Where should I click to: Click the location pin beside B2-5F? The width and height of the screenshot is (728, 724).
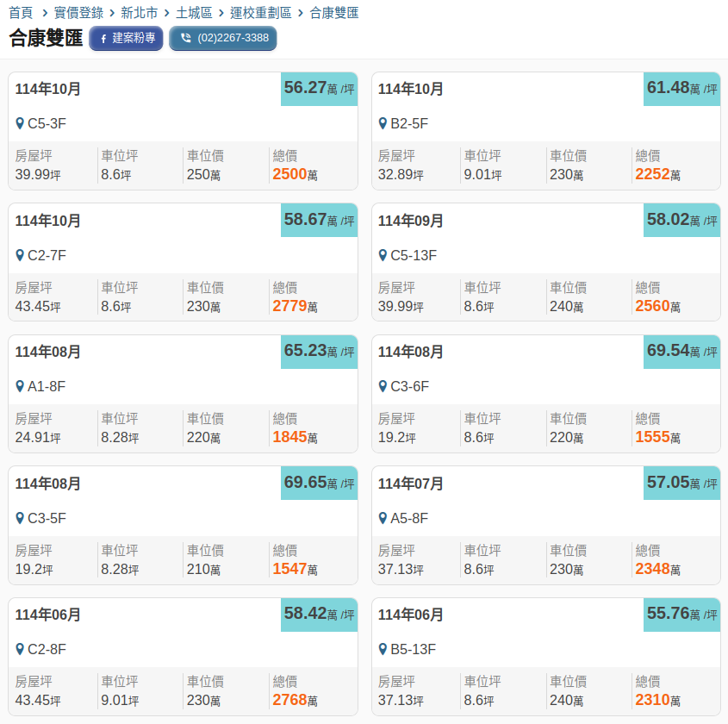[x=383, y=123]
